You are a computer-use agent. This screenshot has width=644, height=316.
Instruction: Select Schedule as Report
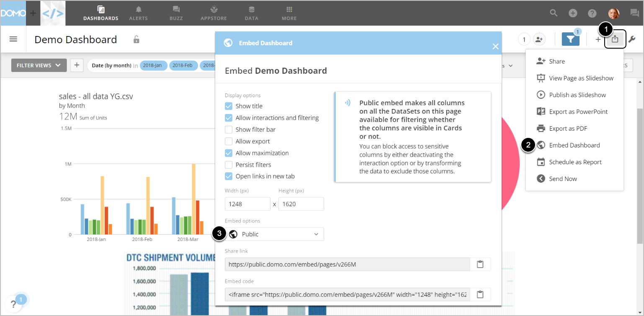574,162
